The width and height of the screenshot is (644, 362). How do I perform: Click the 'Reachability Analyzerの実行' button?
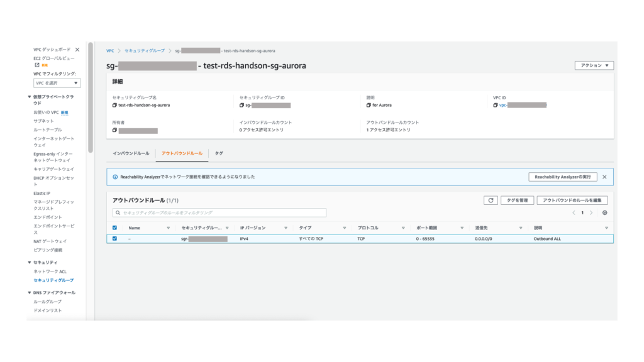[x=562, y=177]
